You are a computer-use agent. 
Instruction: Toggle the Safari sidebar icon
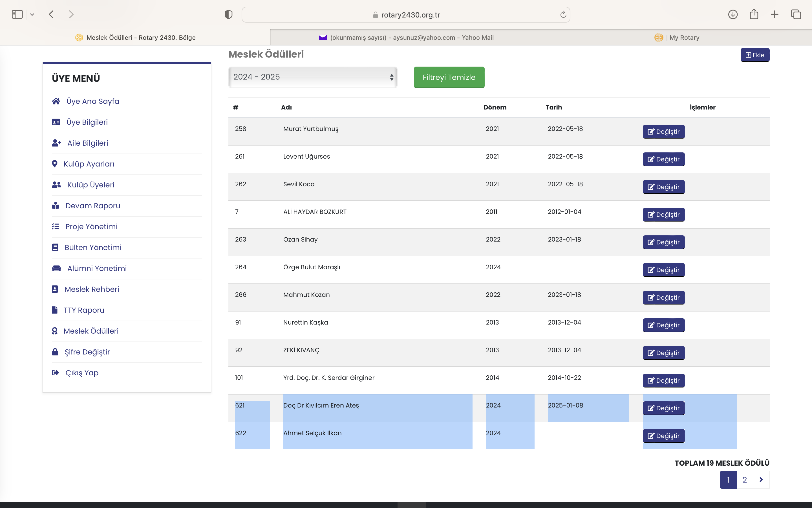[17, 14]
